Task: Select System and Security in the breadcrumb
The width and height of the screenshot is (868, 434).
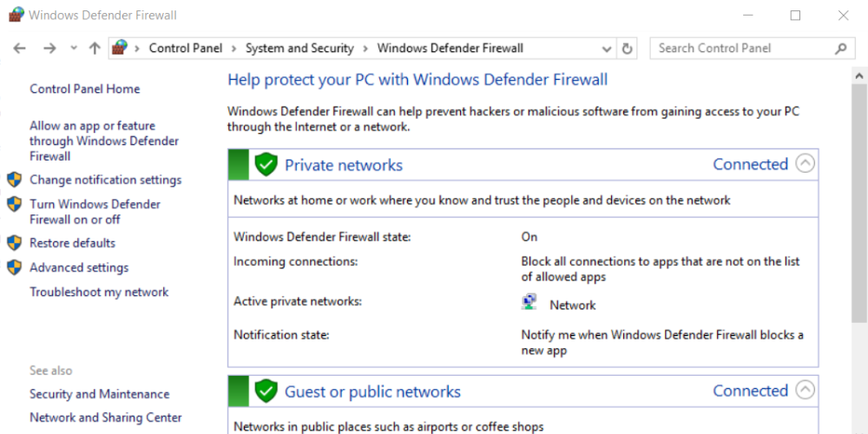Action: click(299, 49)
